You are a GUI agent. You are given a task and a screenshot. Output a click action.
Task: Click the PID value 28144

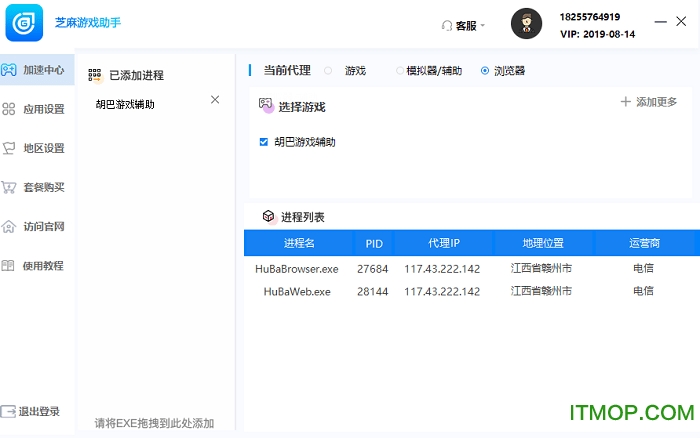[x=372, y=292]
